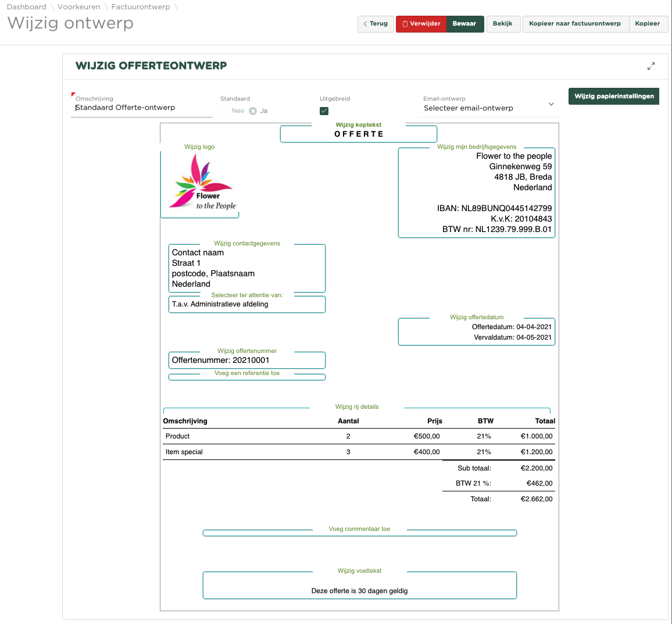Toggle the Uitgebreid checkbox
Screen dimensions: 672x624
(324, 111)
